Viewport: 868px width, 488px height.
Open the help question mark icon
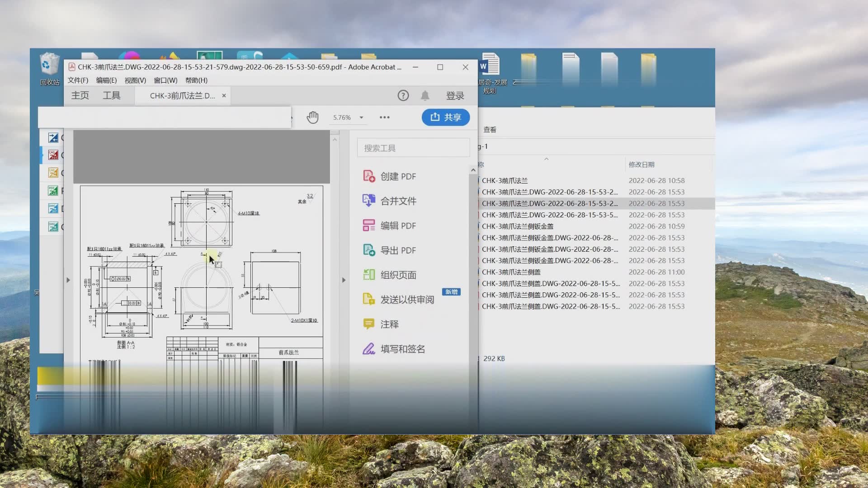(x=403, y=96)
